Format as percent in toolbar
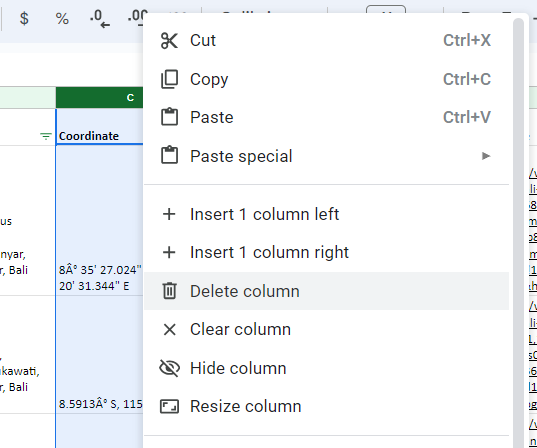This screenshot has height=448, width=537. click(x=62, y=18)
